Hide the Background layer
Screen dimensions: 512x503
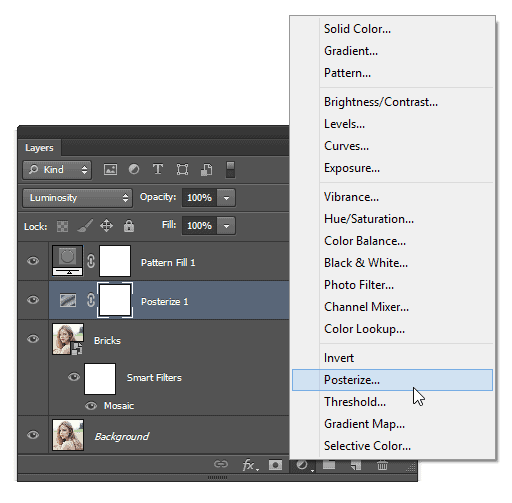[x=33, y=435]
